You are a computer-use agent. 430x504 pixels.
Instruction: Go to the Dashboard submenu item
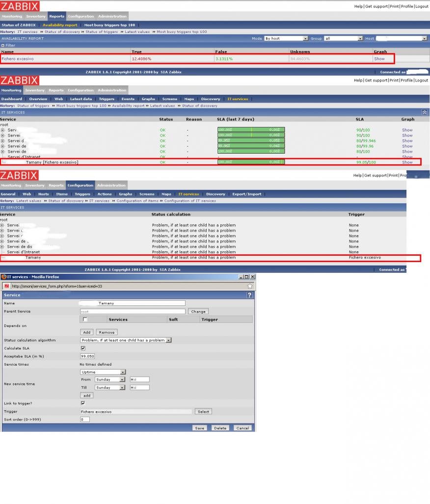point(12,99)
